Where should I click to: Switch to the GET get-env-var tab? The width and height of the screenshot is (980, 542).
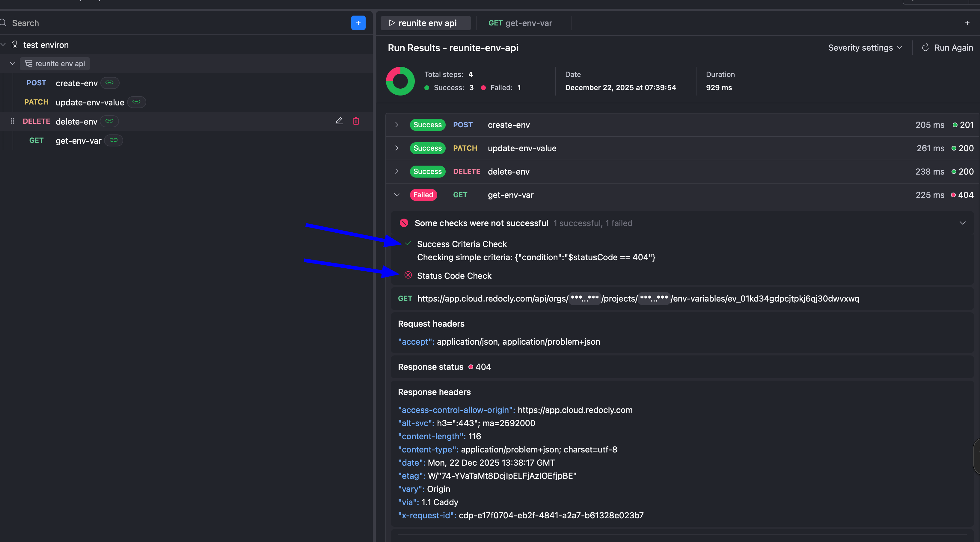[520, 23]
